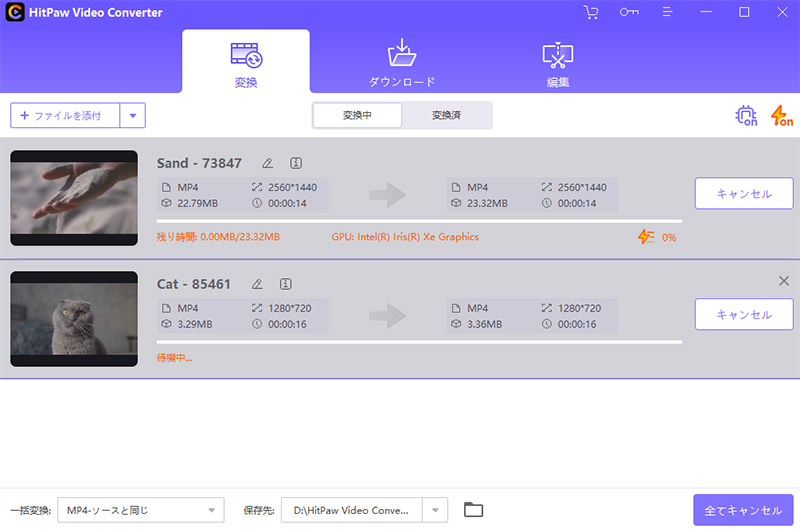Show info for Cat - 85461

tap(286, 284)
